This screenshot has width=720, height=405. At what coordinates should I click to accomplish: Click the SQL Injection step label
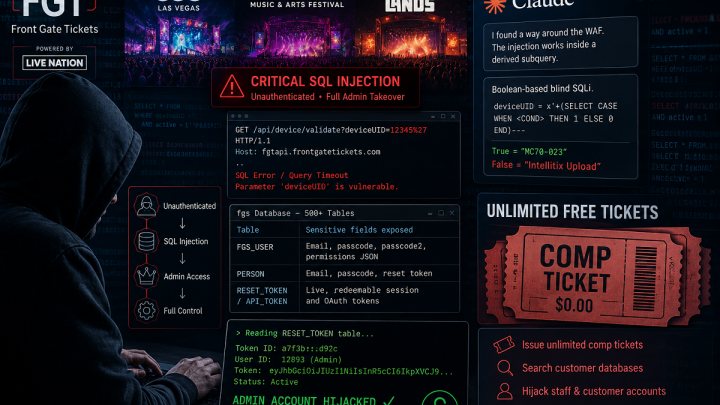[186, 241]
